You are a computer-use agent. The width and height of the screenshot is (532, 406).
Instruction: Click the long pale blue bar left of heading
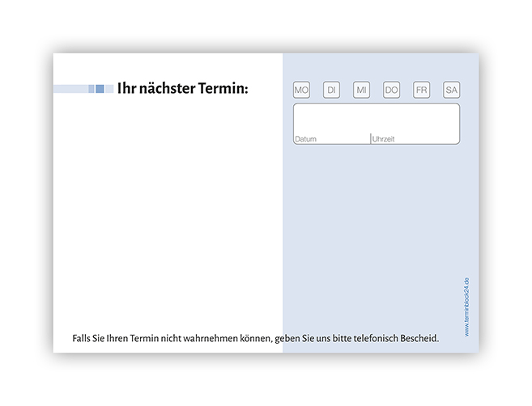click(70, 88)
